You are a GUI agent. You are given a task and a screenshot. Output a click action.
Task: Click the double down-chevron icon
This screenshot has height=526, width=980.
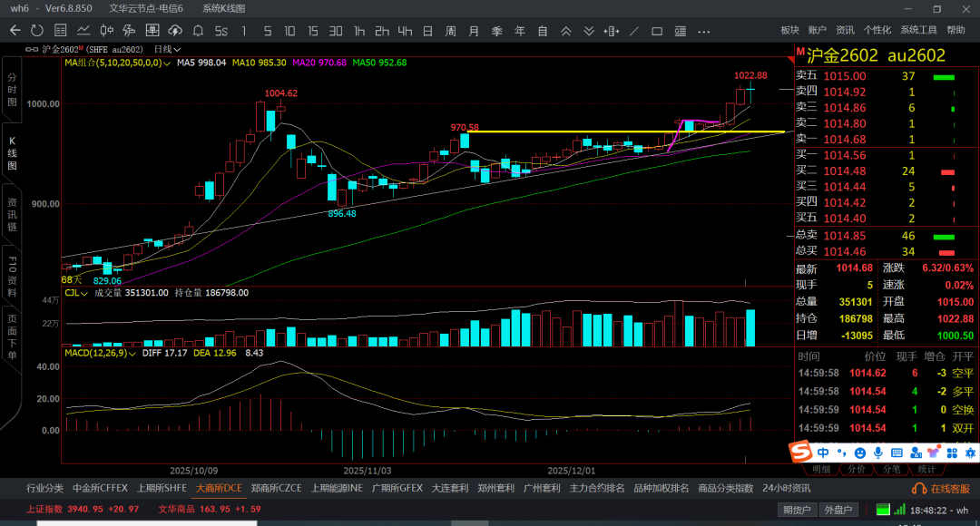pyautogui.click(x=589, y=31)
